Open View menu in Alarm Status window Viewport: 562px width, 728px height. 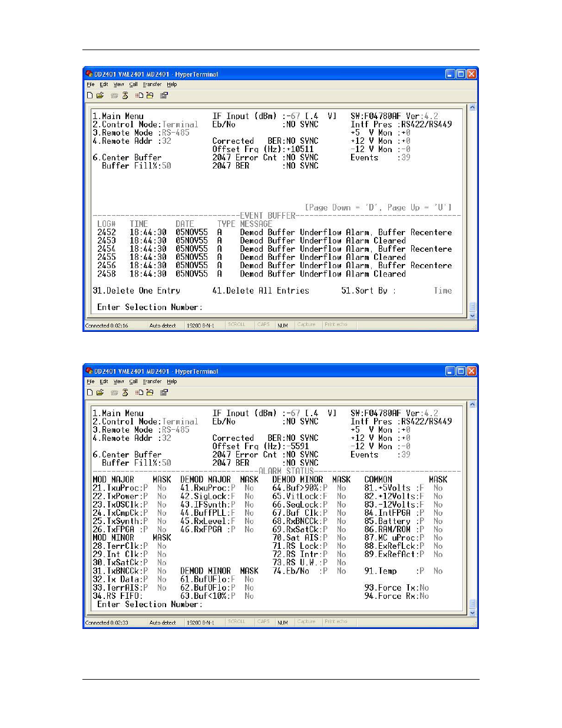(118, 381)
